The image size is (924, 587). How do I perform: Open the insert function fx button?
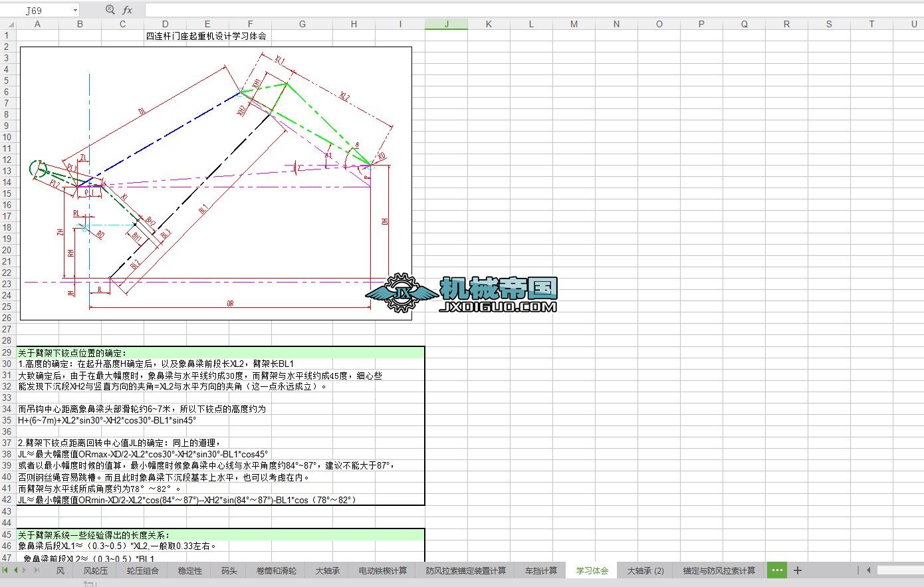point(128,10)
